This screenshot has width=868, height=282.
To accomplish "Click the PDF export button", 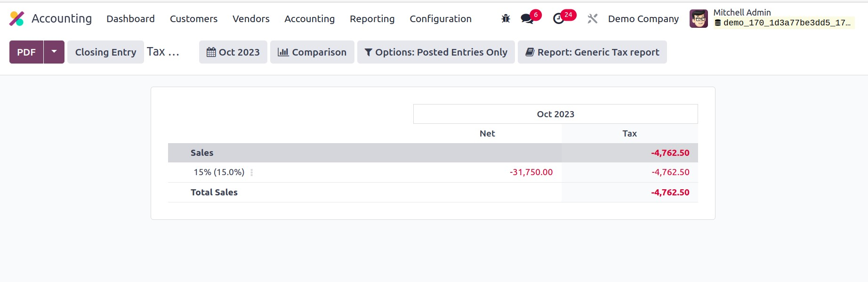I will click(26, 52).
